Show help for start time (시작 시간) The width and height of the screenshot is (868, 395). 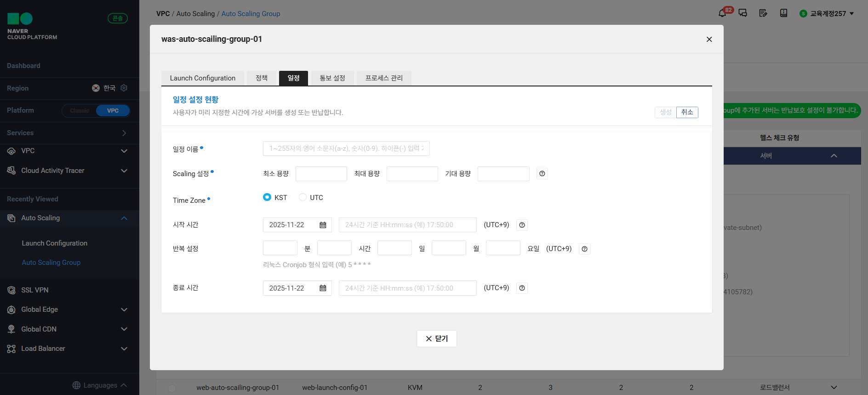click(x=522, y=225)
